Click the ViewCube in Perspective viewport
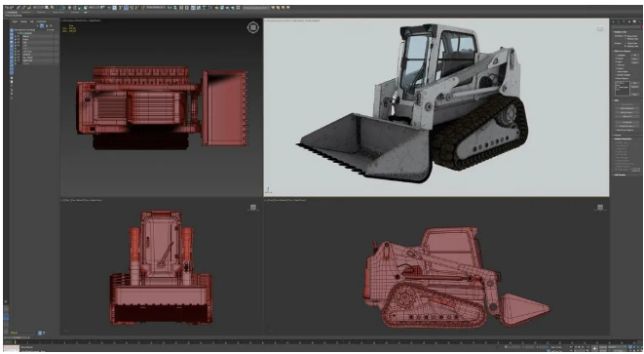 (600, 29)
